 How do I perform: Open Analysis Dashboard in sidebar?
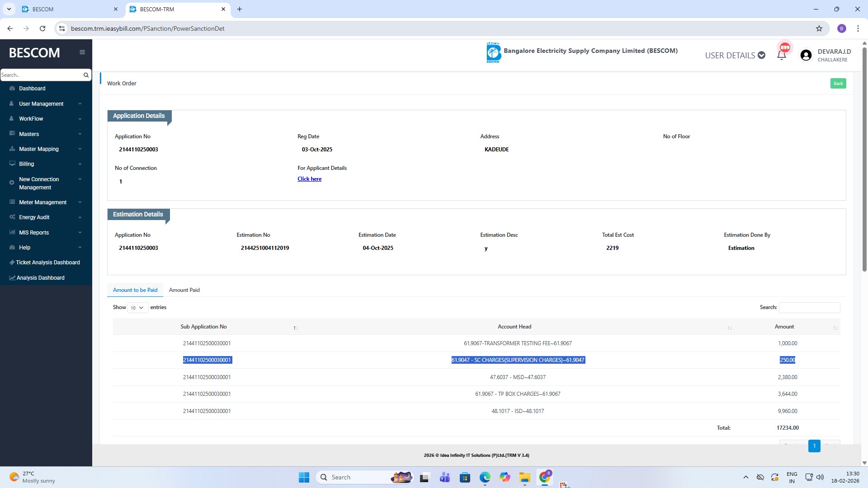coord(40,278)
